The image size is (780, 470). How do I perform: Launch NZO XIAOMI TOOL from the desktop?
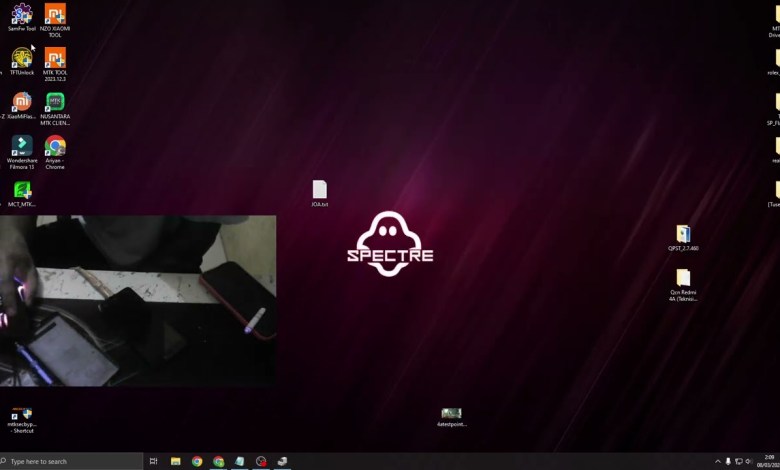coord(55,15)
